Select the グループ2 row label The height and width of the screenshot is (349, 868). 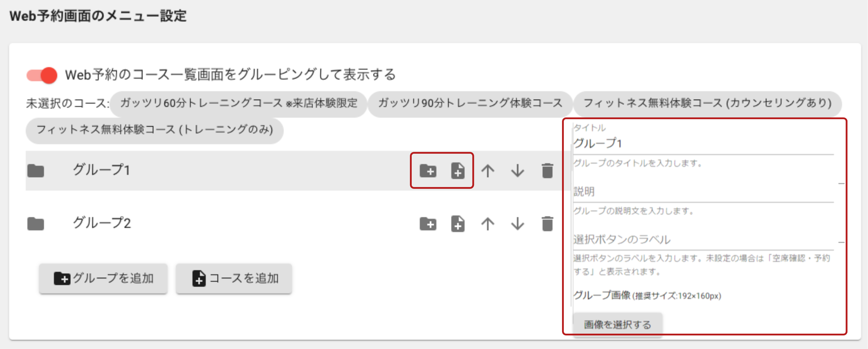pyautogui.click(x=102, y=223)
